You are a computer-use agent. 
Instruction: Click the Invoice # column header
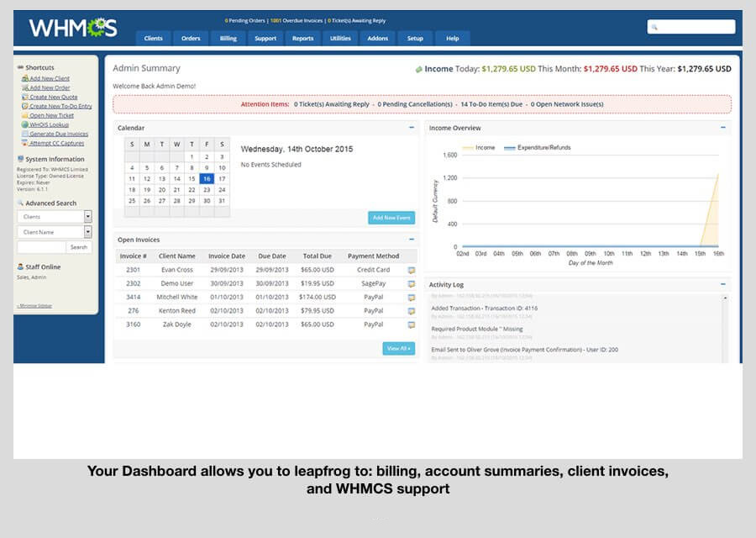click(133, 256)
